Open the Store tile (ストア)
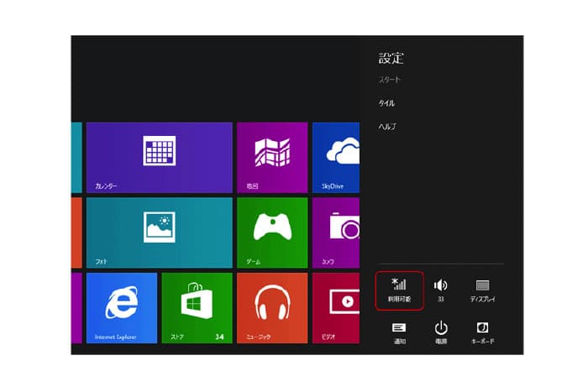Image resolution: width=588 pixels, height=392 pixels. [x=197, y=308]
